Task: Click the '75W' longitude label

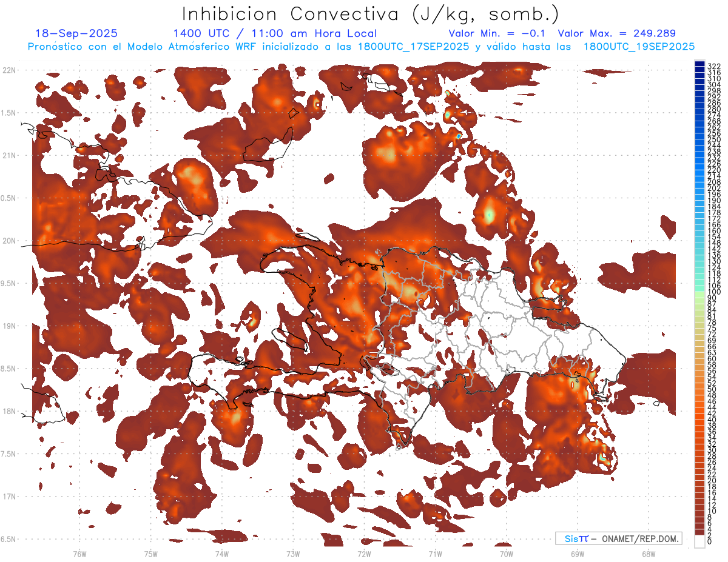Action: [x=150, y=554]
